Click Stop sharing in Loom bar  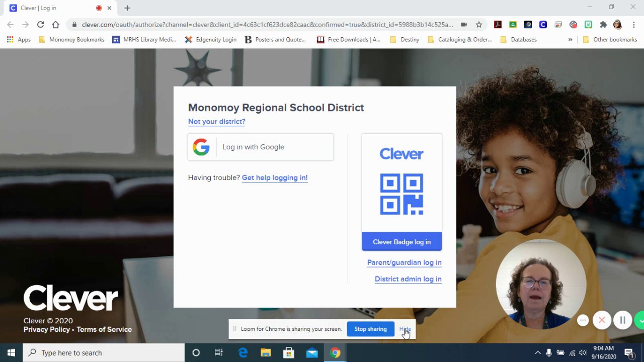370,329
